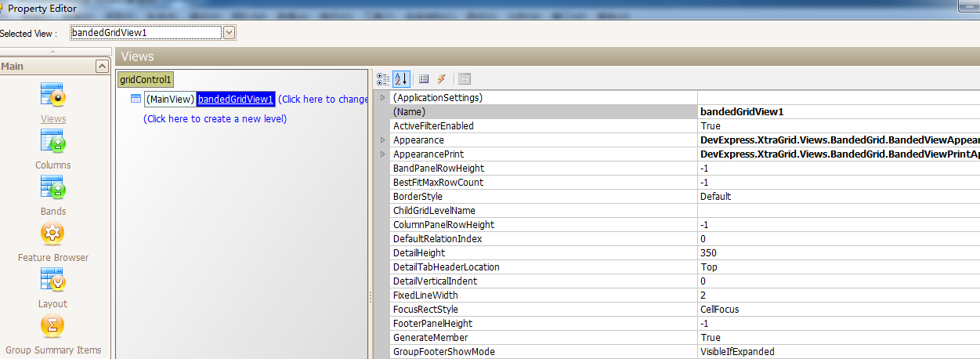Open the Feature Browser gear icon
The image size is (980, 359).
coord(52,233)
